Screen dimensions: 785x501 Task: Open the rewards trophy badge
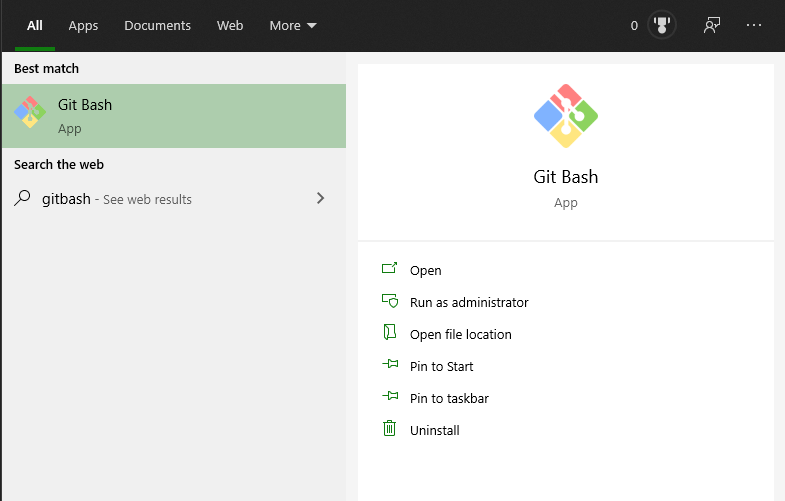click(661, 26)
